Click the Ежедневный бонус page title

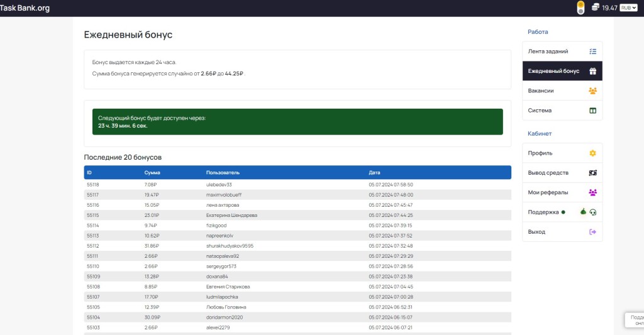pyautogui.click(x=128, y=35)
